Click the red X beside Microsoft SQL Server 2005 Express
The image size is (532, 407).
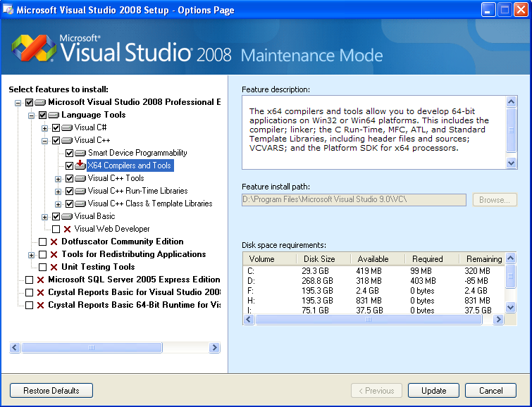click(x=40, y=280)
